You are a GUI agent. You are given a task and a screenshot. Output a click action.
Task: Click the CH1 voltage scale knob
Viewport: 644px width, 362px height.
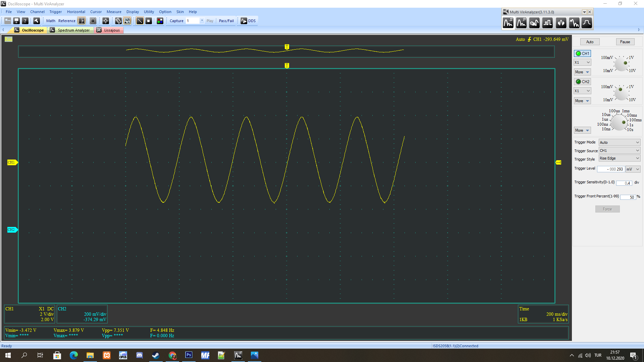[x=622, y=64]
